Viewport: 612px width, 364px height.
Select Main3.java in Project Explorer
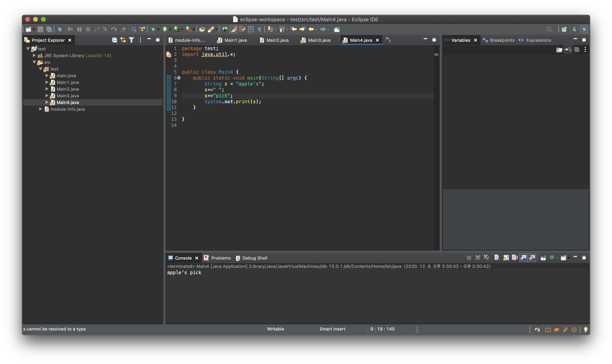point(67,96)
